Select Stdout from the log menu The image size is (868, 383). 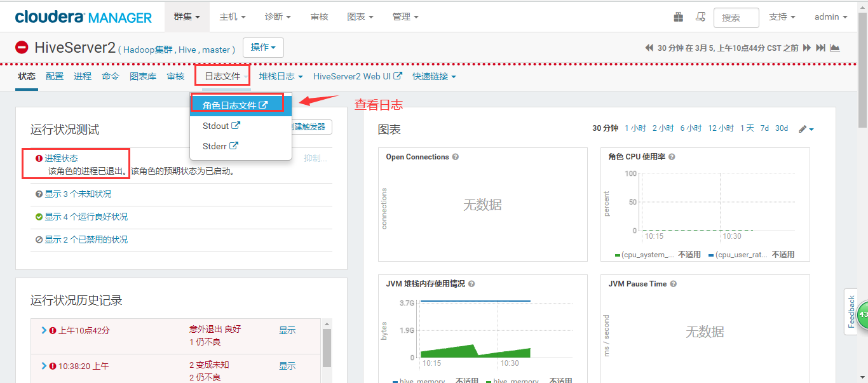pos(241,126)
